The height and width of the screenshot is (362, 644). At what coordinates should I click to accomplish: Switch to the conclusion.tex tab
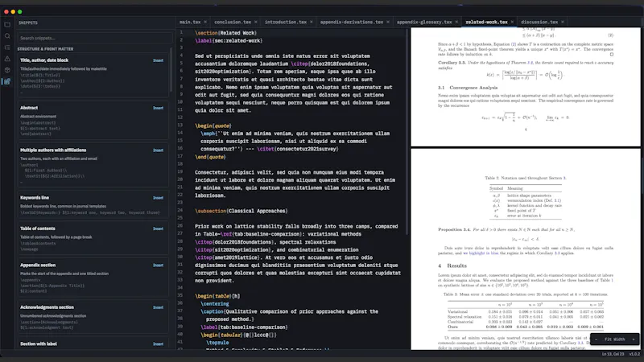(233, 23)
